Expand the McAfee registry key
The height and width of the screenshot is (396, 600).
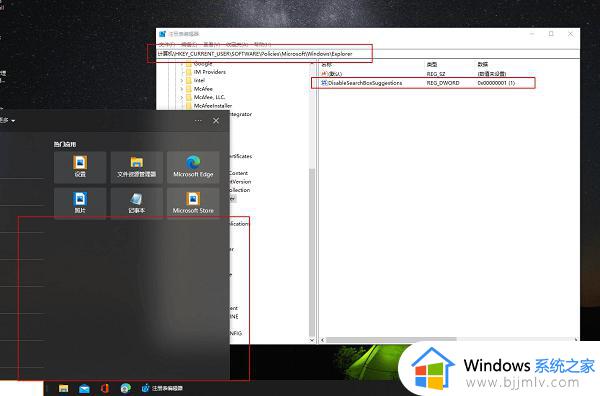(x=182, y=89)
